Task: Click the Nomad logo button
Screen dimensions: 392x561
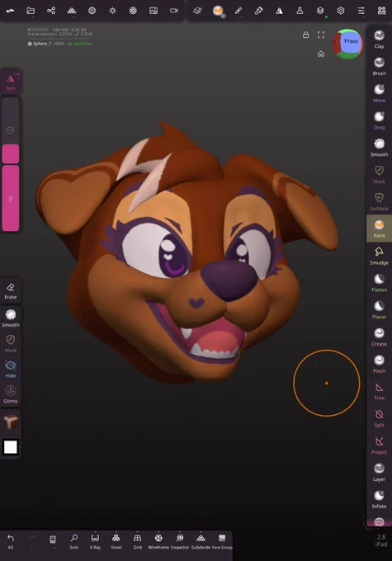Action: 11,11
